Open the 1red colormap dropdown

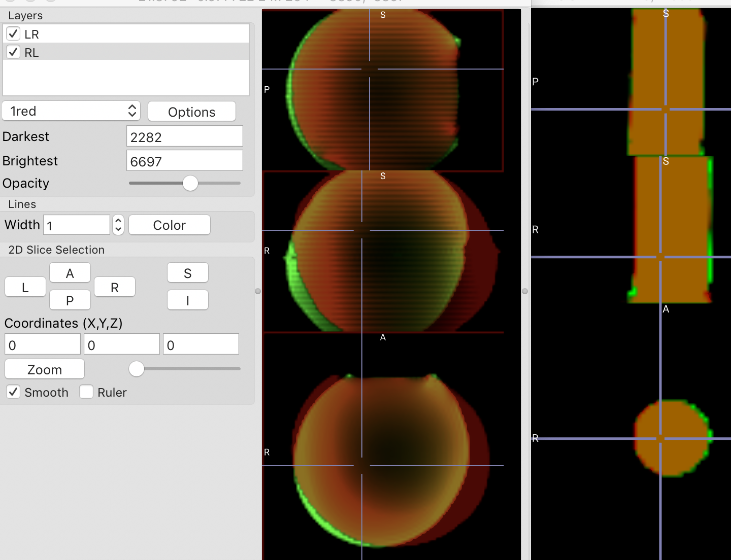click(x=71, y=111)
